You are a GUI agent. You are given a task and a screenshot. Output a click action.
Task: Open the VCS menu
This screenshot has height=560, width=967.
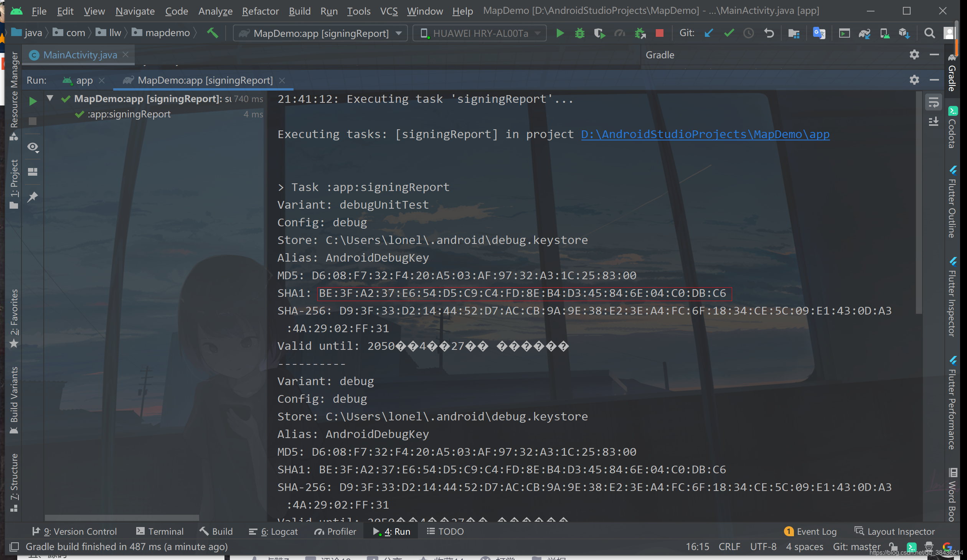tap(389, 11)
